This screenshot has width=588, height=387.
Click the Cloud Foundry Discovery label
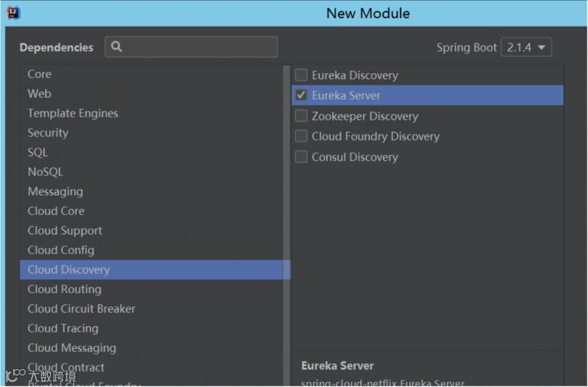click(375, 136)
